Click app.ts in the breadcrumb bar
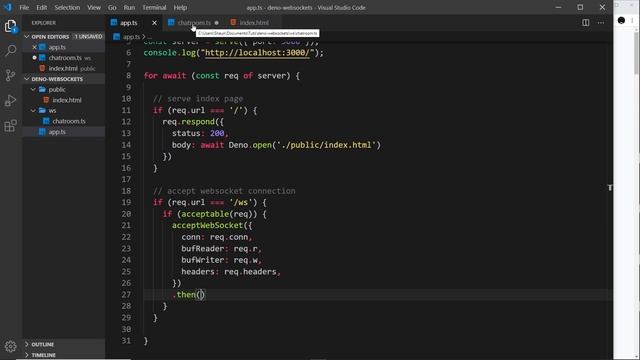 (x=131, y=37)
